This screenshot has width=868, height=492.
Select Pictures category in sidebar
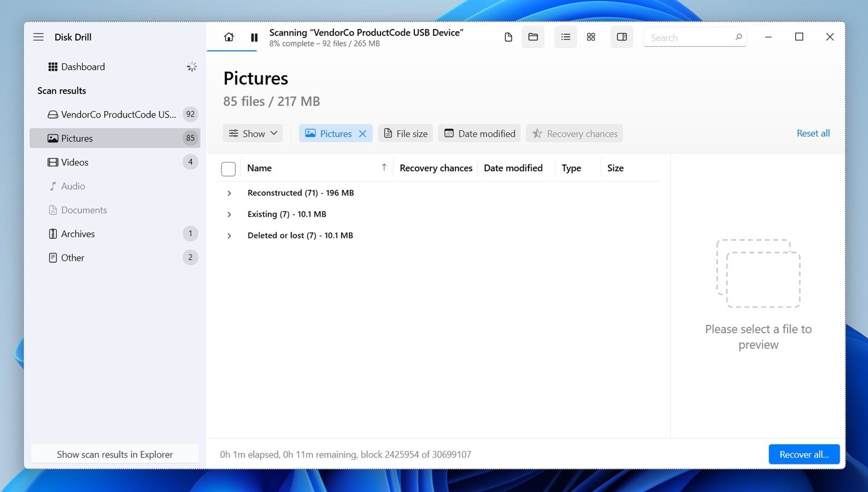(115, 138)
